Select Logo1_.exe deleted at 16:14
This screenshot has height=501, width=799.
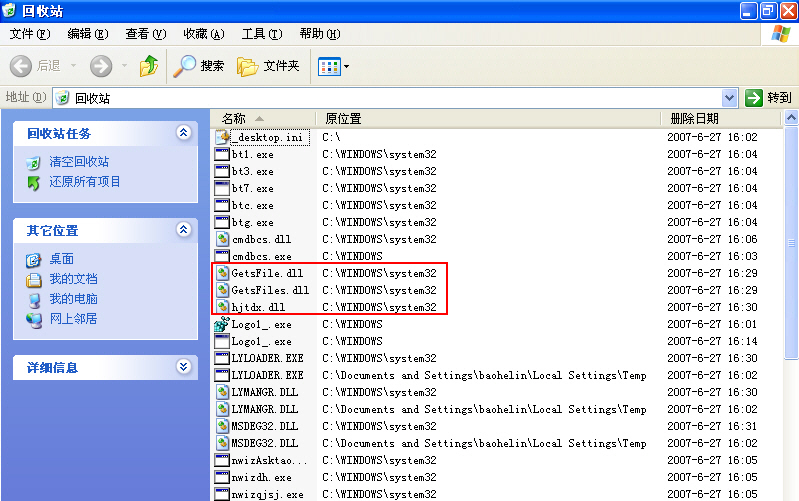click(x=261, y=341)
